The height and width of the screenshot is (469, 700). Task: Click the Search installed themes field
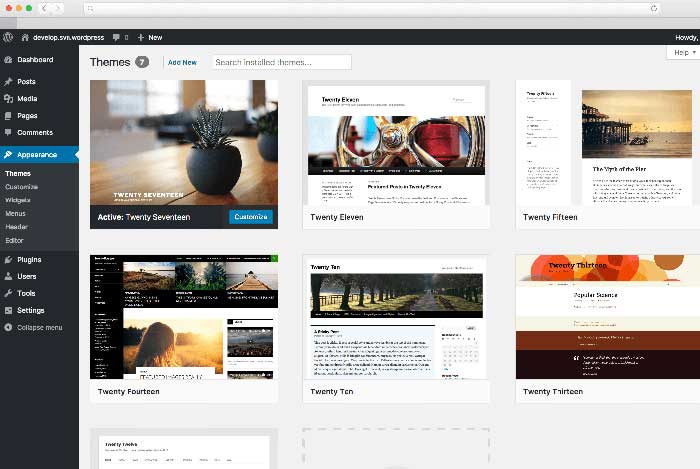point(281,62)
